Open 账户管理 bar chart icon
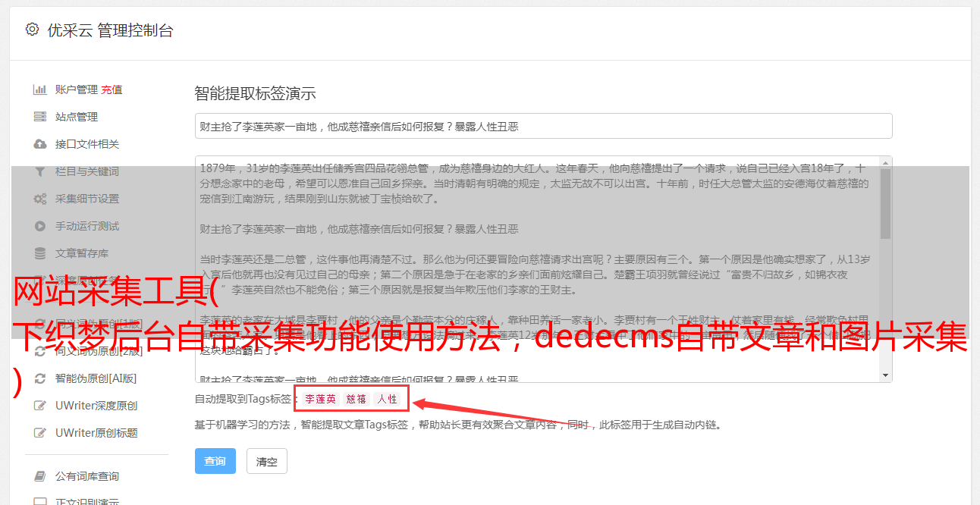Viewport: 980px width, 505px height. click(40, 89)
